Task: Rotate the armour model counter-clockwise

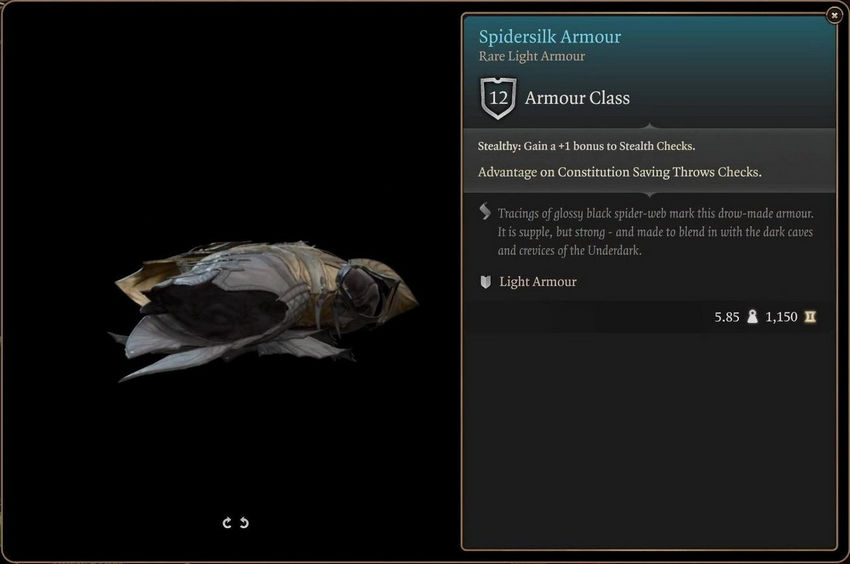Action: coord(244,523)
